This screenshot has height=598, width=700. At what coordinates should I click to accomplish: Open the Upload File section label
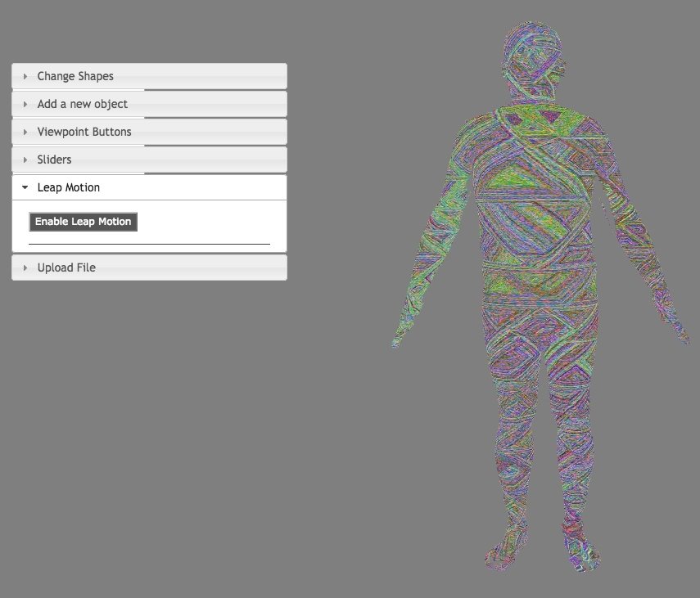point(66,268)
